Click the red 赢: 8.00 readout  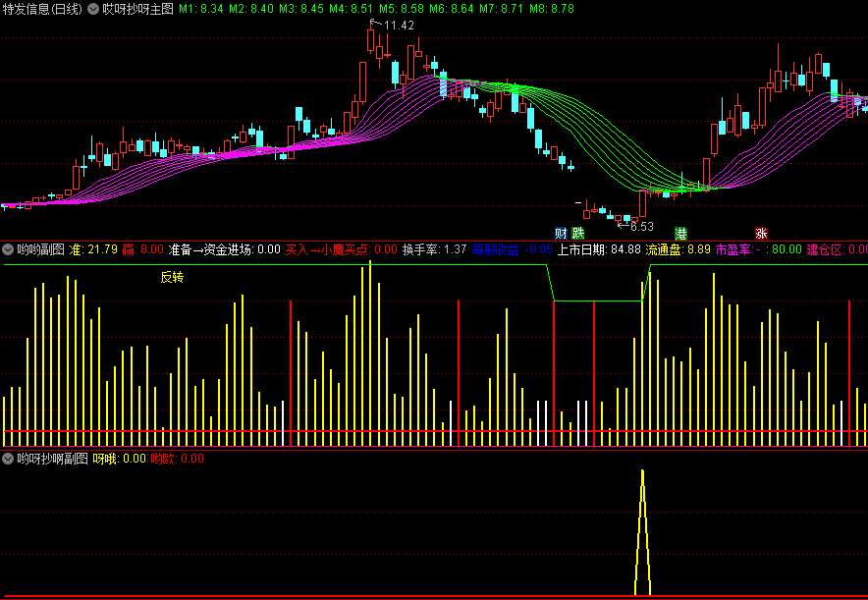point(142,249)
